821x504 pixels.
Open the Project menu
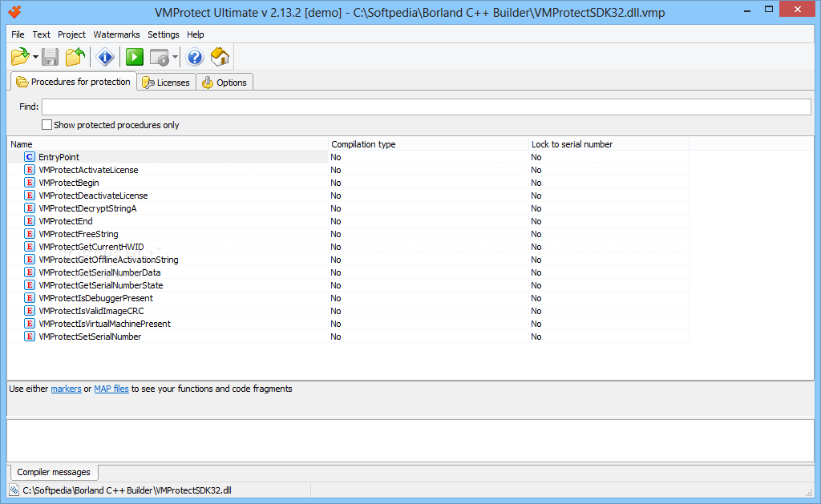(x=71, y=34)
